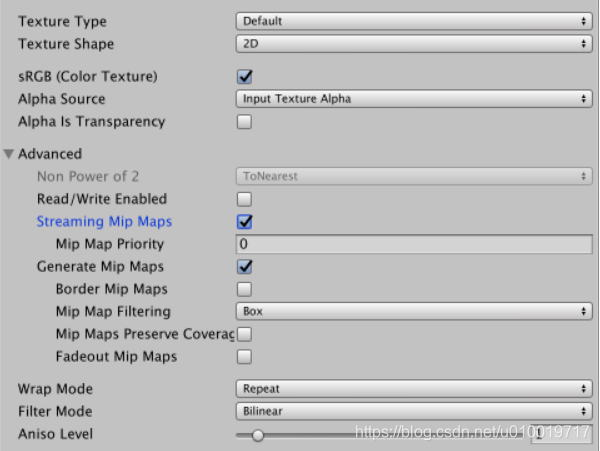The height and width of the screenshot is (451, 600).
Task: Click the Streaming Mip Maps label
Action: click(x=104, y=222)
